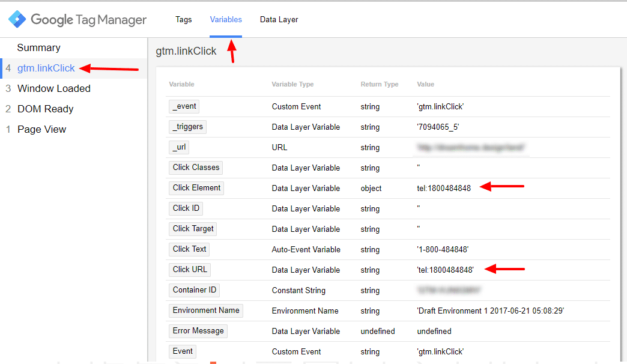
Task: Click the Environment Name variable chip
Action: coord(206,311)
